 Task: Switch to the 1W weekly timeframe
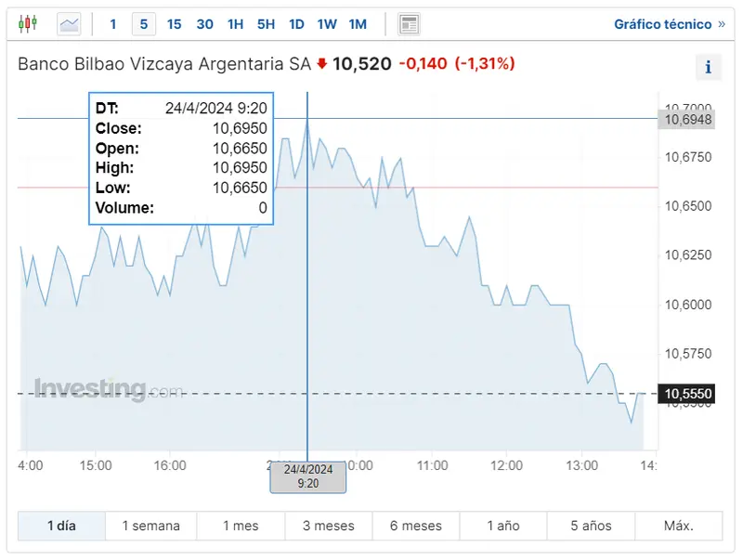click(327, 24)
